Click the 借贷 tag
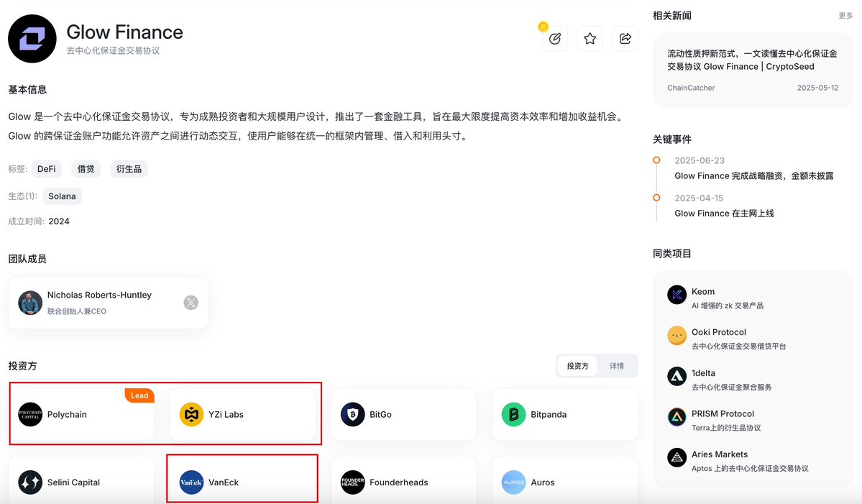 point(86,169)
